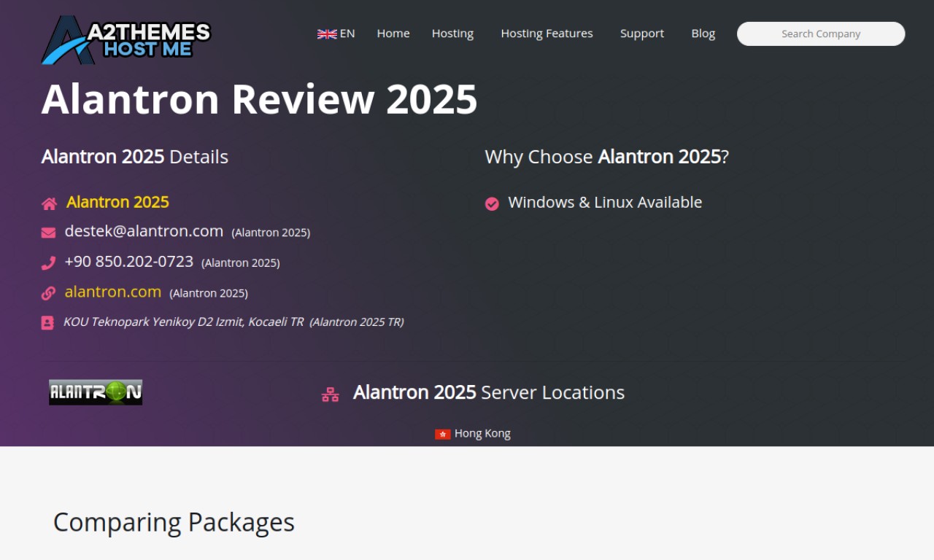Click the Why Choose Alantron 2025 heading
934x560 pixels.
coord(606,157)
